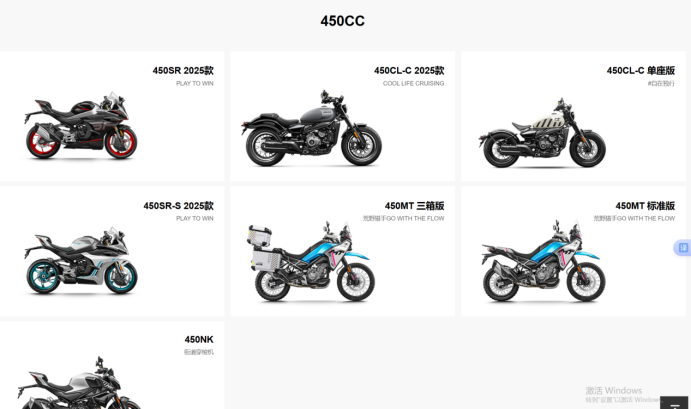Viewport: 691px width, 409px height.
Task: Click the 450CC section heading
Action: [342, 21]
